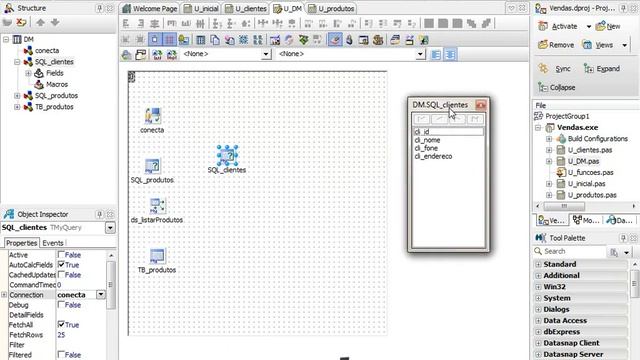Screen dimensions: 640x360
Task: Select the SQL_produtos query component on canvas
Action: [152, 166]
